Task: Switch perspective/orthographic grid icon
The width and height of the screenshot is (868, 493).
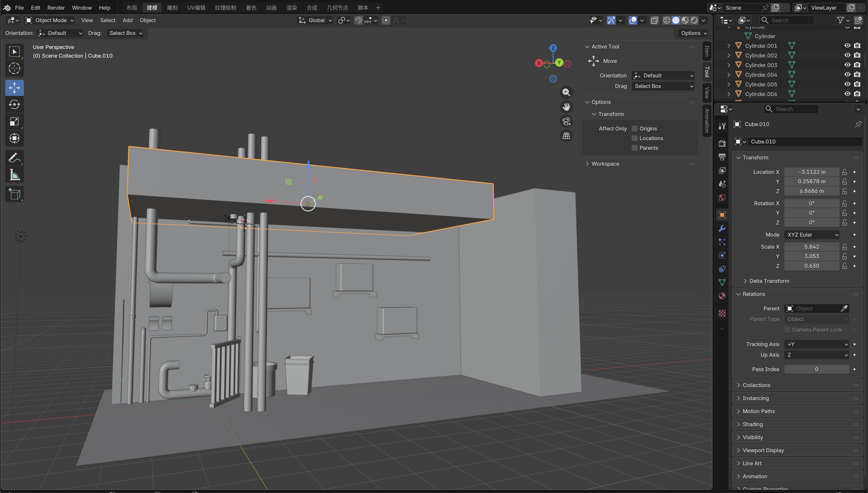Action: click(x=566, y=136)
